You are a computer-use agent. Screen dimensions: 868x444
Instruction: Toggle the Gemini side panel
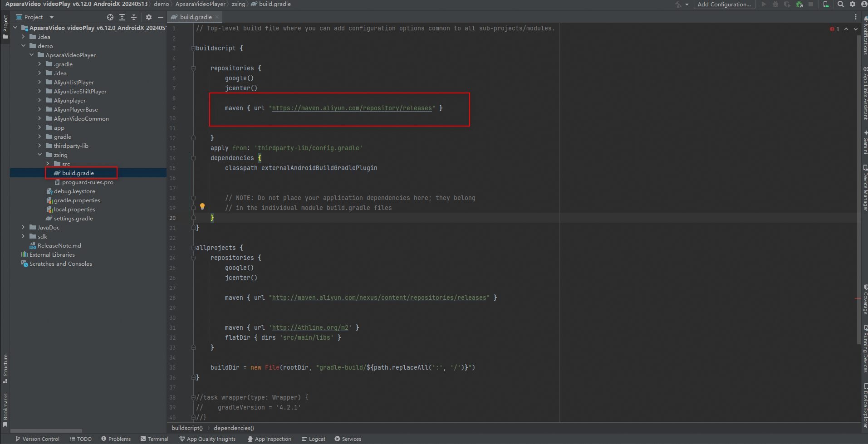click(x=865, y=142)
